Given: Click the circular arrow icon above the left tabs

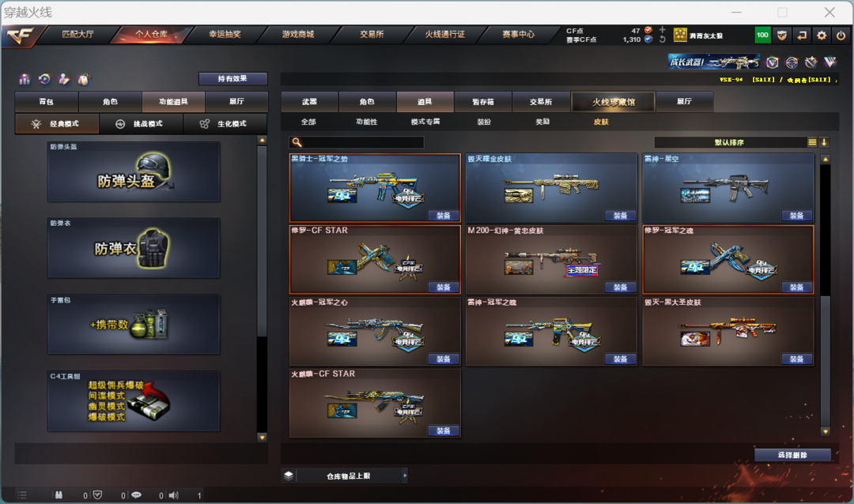Looking at the screenshot, I should coord(44,80).
